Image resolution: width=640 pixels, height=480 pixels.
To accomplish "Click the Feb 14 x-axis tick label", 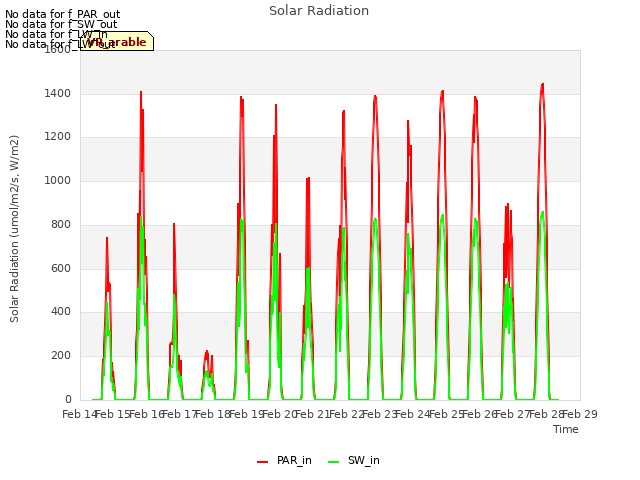I will tap(80, 414).
